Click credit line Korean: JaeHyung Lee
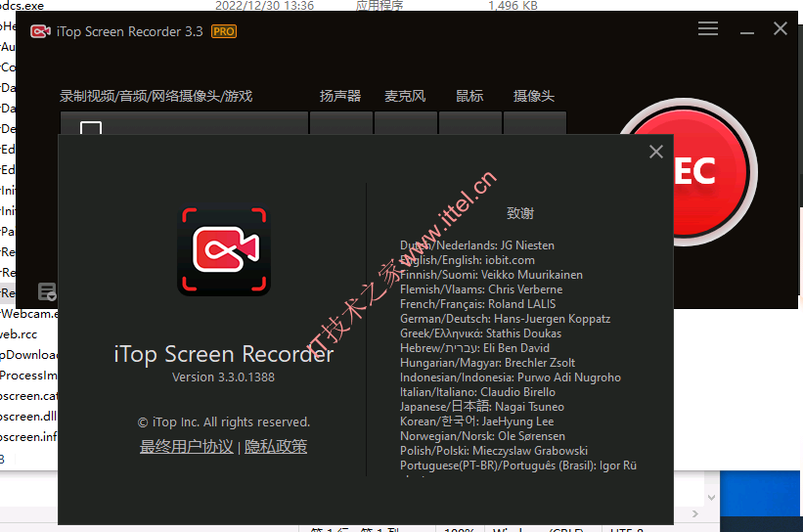 click(476, 421)
